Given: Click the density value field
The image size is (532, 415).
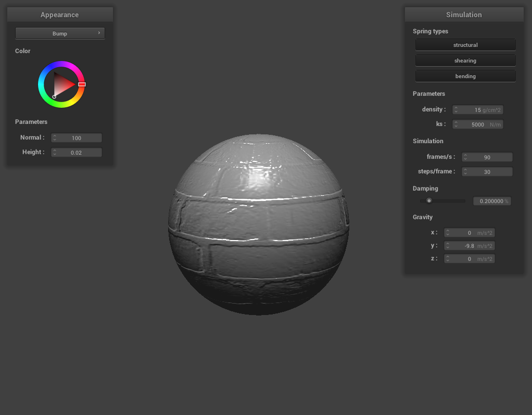Looking at the screenshot, I should [x=478, y=109].
